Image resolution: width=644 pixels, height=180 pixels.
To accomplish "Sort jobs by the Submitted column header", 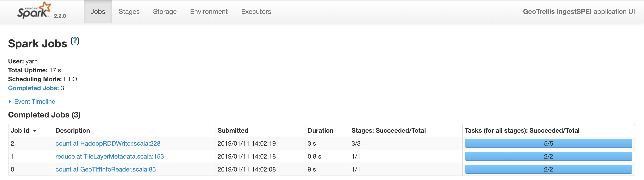I will tap(233, 130).
